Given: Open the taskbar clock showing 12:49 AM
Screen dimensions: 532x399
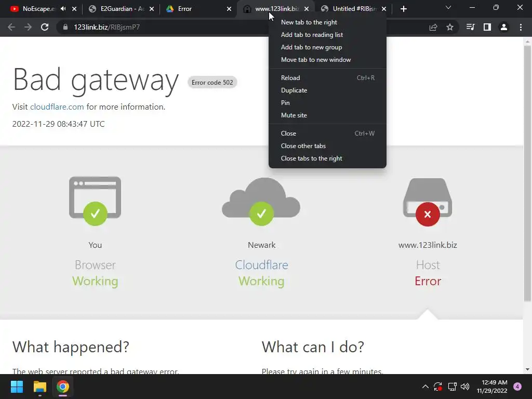Looking at the screenshot, I should (492, 387).
